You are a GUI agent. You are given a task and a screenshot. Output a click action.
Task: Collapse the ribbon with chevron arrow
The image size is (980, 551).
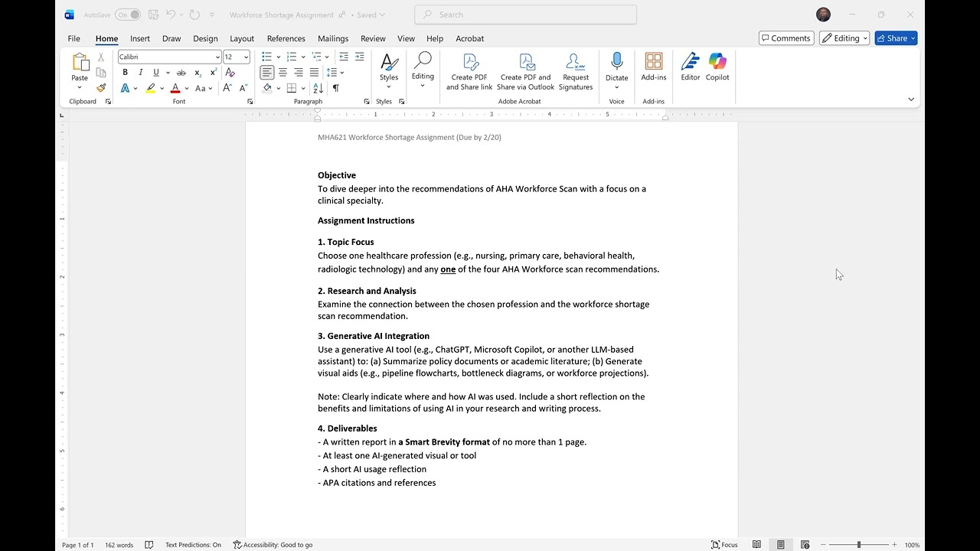coord(911,99)
